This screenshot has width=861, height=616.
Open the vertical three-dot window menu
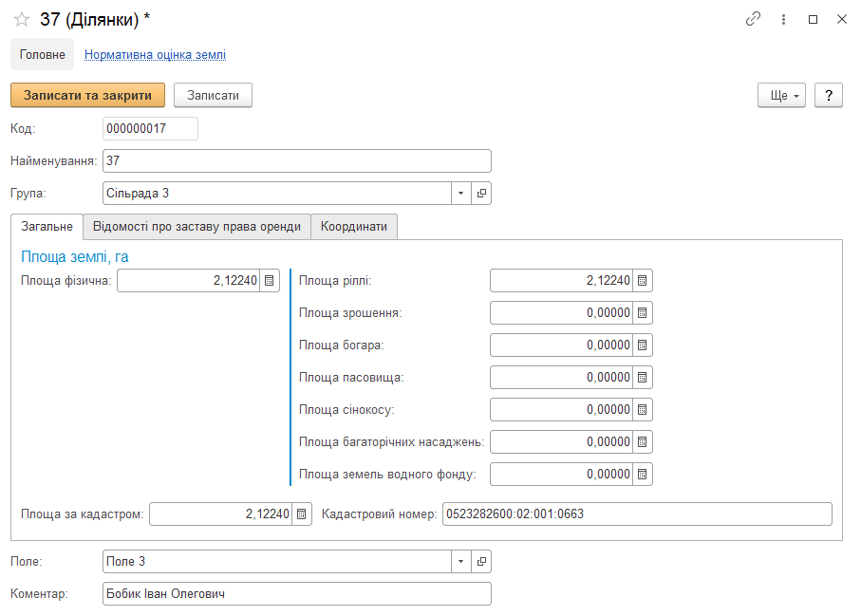pos(783,19)
